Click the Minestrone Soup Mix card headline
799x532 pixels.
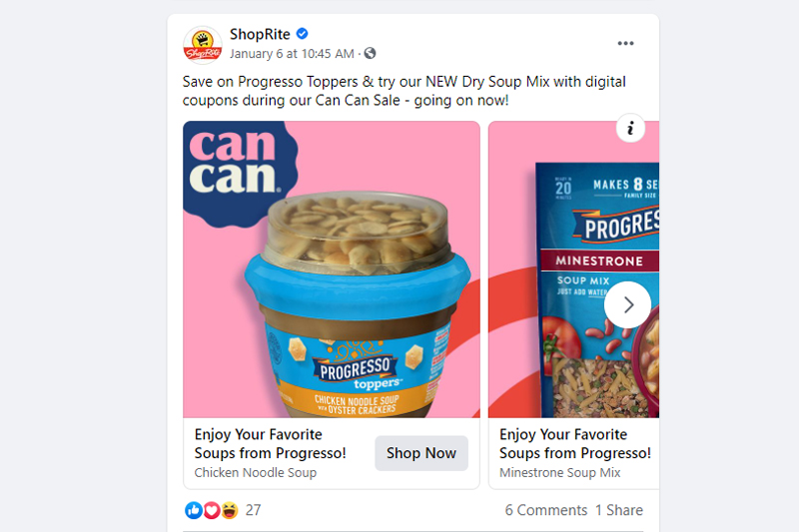pyautogui.click(x=575, y=443)
